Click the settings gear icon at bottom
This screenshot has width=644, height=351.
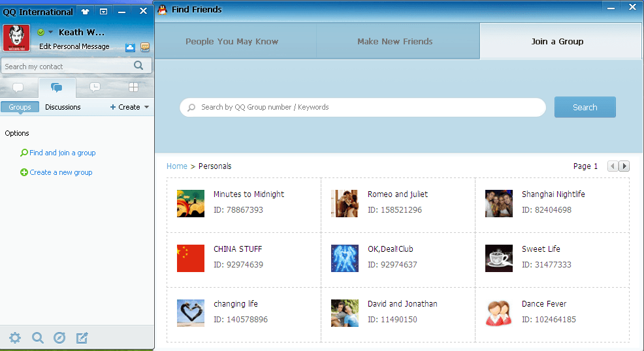(15, 337)
